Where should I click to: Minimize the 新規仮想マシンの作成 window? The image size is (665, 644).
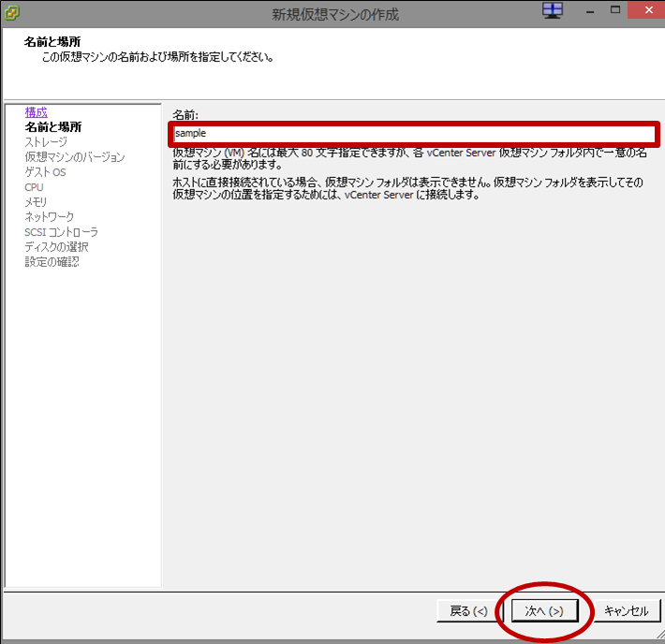click(589, 10)
